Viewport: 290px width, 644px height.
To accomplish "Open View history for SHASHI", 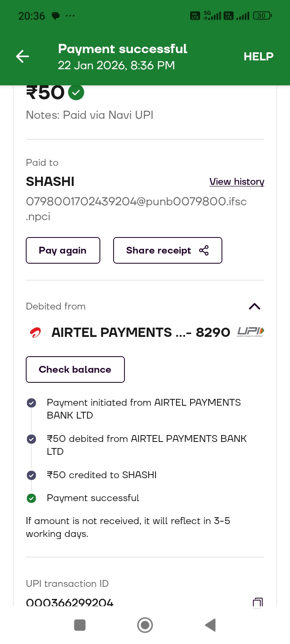I will point(236,182).
